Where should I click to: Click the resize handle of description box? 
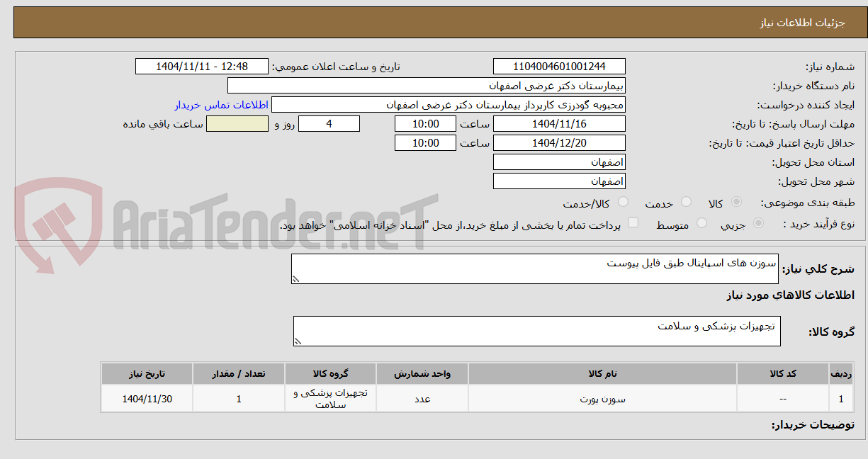pyautogui.click(x=296, y=280)
